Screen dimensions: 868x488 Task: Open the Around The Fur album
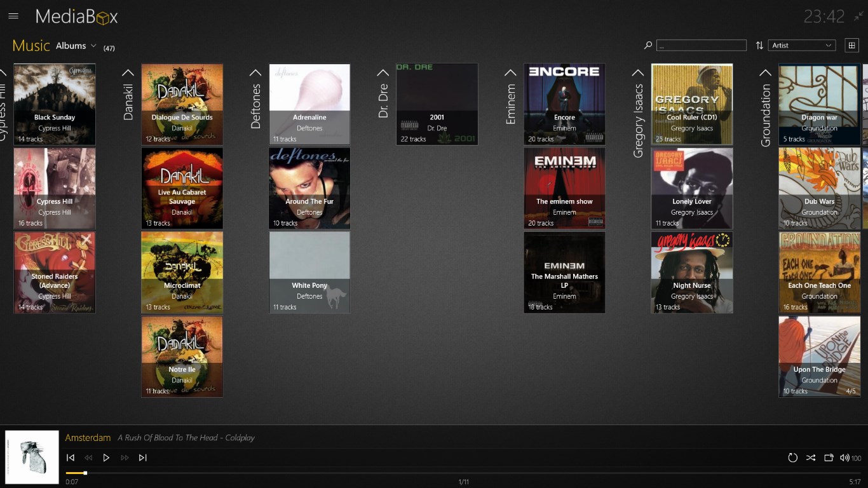(309, 188)
